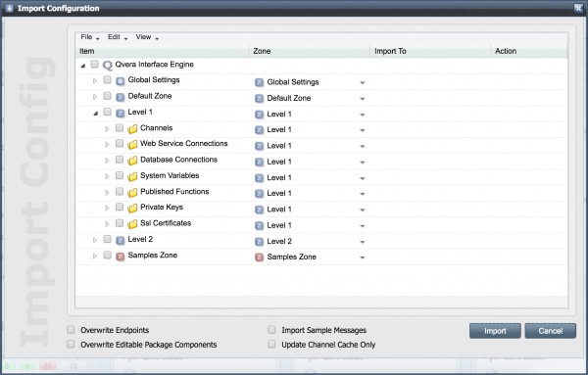588x375 pixels.
Task: Open the File menu
Action: (90, 37)
